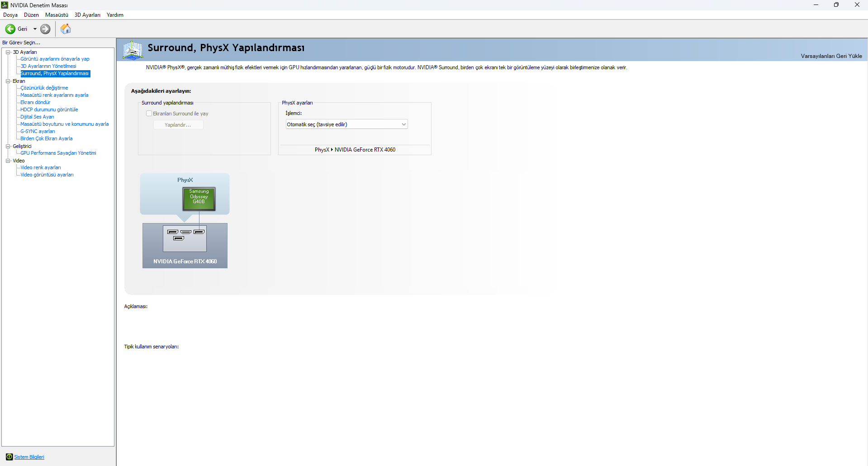Image resolution: width=868 pixels, height=466 pixels.
Task: Click the PhysX NVIDIA GeForce RTX 4060 status text
Action: [355, 150]
